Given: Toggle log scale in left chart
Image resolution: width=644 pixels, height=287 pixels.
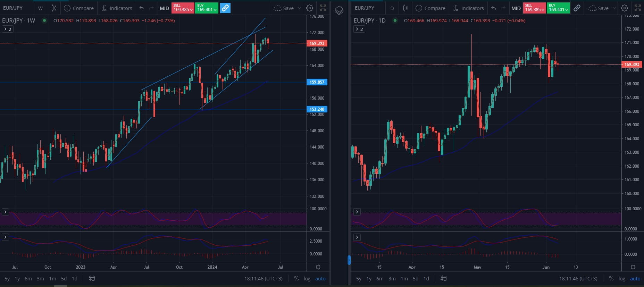Looking at the screenshot, I should pos(307,279).
